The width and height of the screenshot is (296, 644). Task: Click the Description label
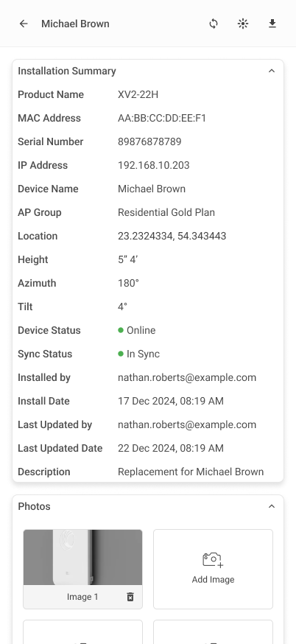click(44, 472)
